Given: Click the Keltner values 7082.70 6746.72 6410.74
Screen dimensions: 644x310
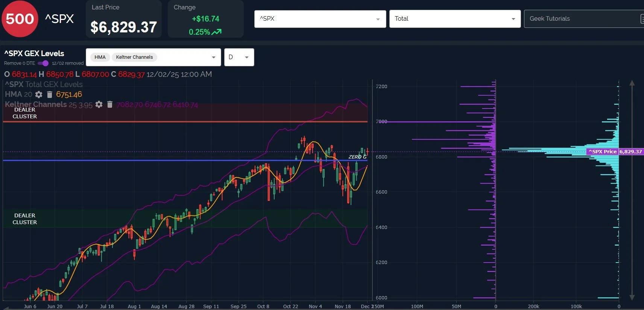Looking at the screenshot, I should point(157,104).
